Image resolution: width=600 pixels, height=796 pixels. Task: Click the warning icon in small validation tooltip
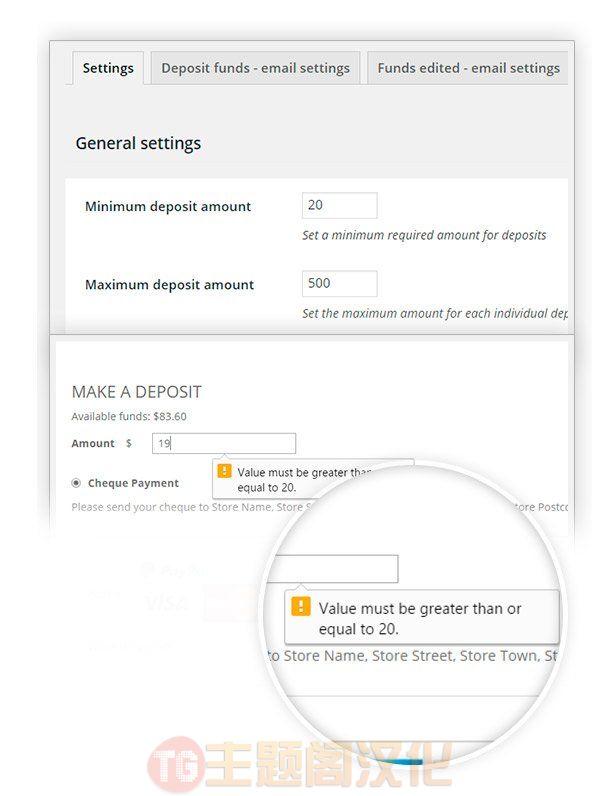[x=224, y=471]
